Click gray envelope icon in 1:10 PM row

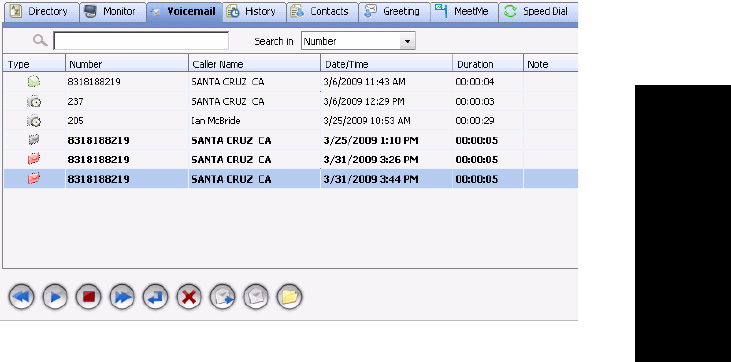click(34, 140)
